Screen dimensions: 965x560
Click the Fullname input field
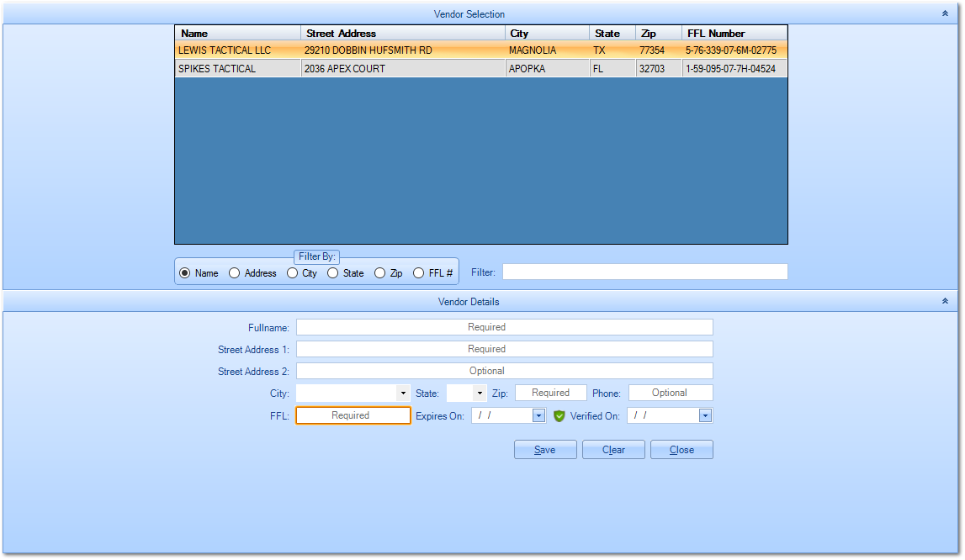coord(505,327)
